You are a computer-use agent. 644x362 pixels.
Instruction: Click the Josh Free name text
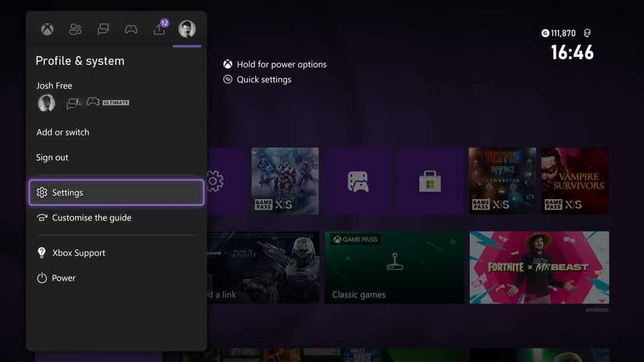(54, 86)
